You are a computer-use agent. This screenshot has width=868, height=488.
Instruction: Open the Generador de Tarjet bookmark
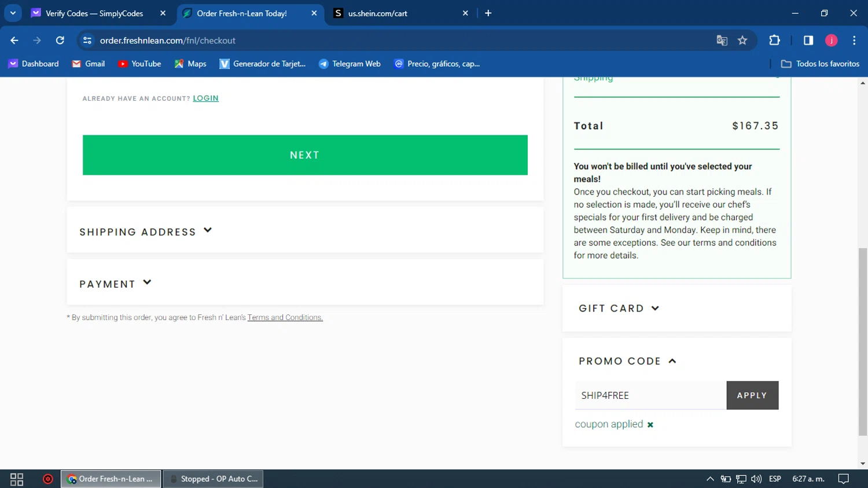coord(263,64)
